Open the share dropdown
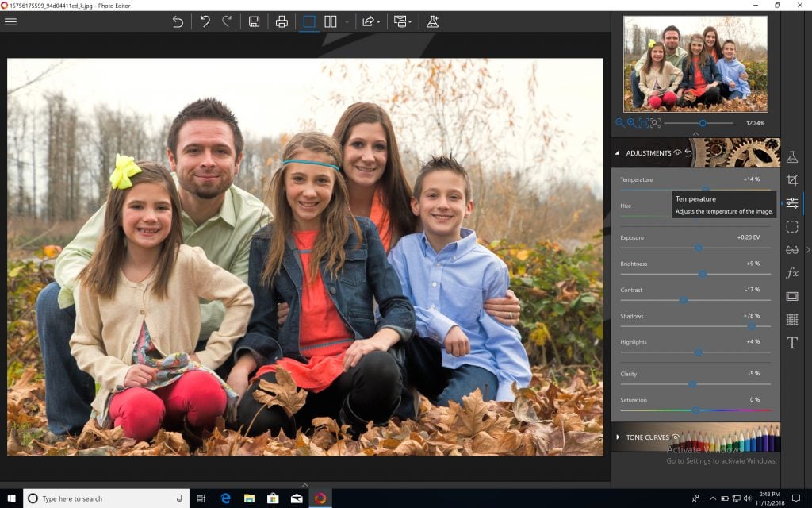Viewport: 812px width, 508px height. 371,21
